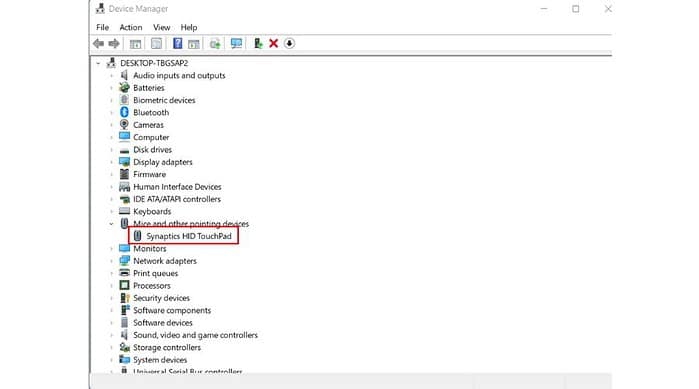
Task: Click the Enable device toolbar icon
Action: point(258,43)
